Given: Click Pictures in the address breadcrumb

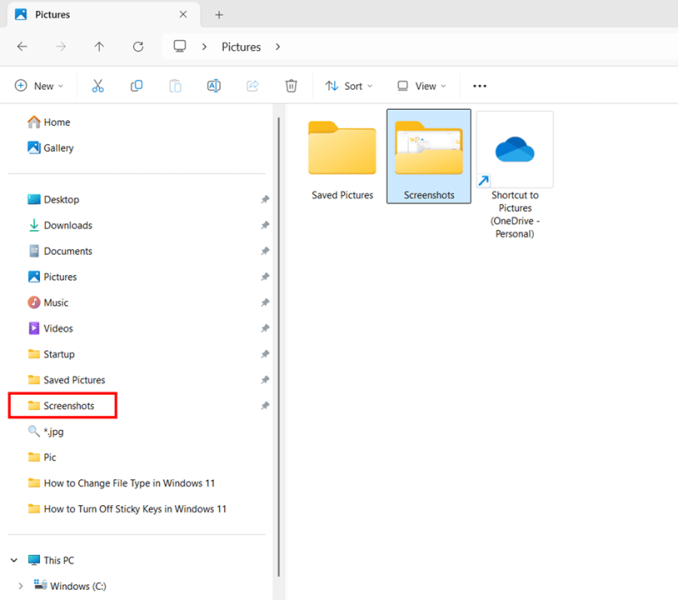Looking at the screenshot, I should click(241, 47).
